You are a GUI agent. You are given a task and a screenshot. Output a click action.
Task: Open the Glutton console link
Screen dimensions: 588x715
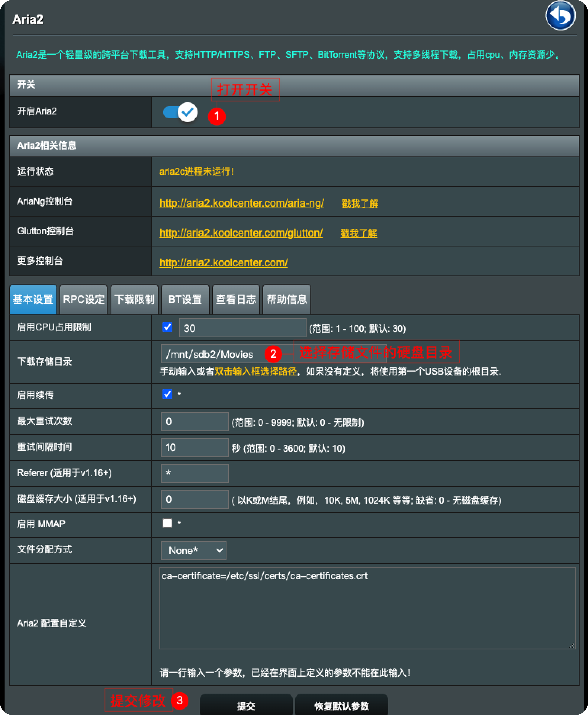point(241,233)
